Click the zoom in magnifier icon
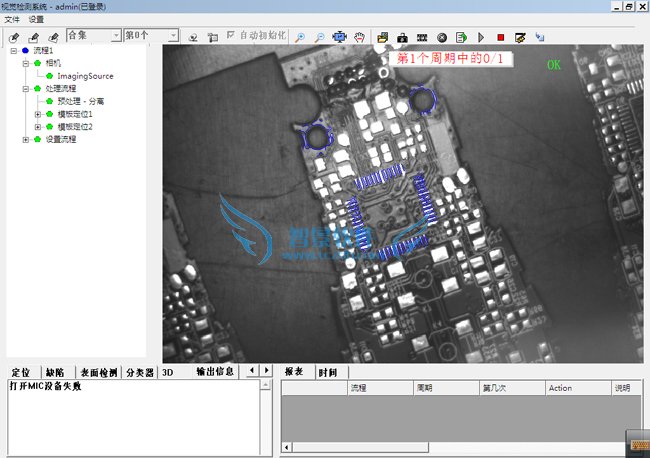 coord(302,37)
